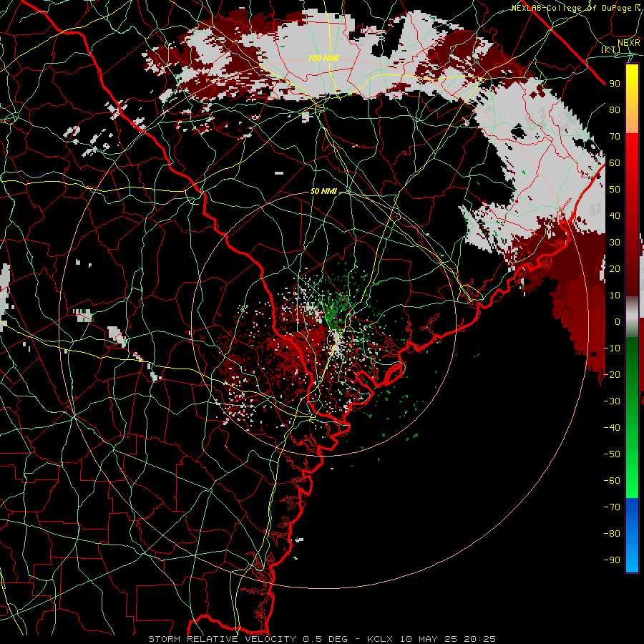Click the "NEXR" label above the velocity scale

pyautogui.click(x=629, y=43)
